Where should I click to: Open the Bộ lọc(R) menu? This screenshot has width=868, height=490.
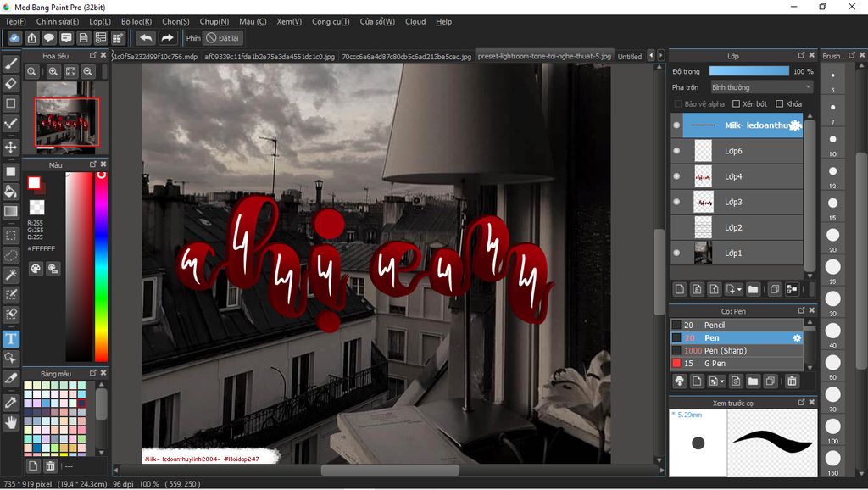(136, 21)
